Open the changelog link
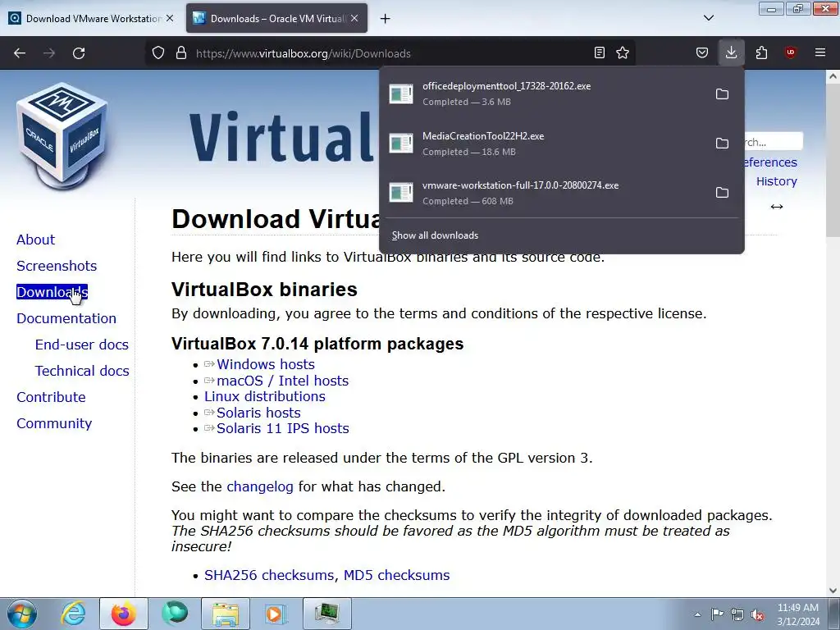Image resolution: width=840 pixels, height=630 pixels. (260, 487)
